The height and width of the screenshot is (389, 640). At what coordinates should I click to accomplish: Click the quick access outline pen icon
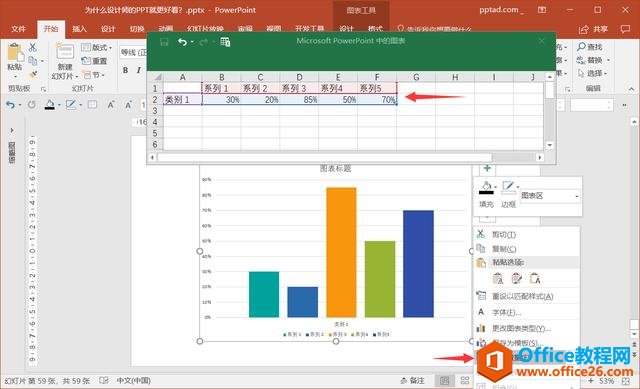click(x=71, y=105)
